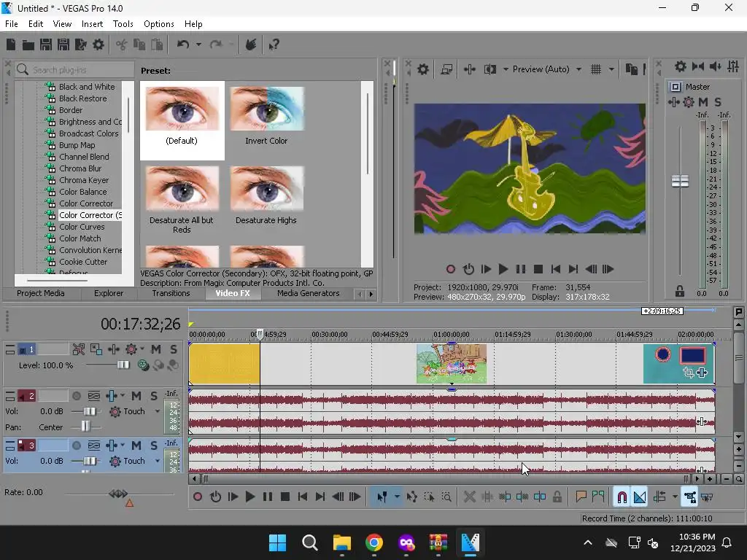The width and height of the screenshot is (747, 560).
Task: Save project using the first floppy disk icon
Action: point(46,44)
